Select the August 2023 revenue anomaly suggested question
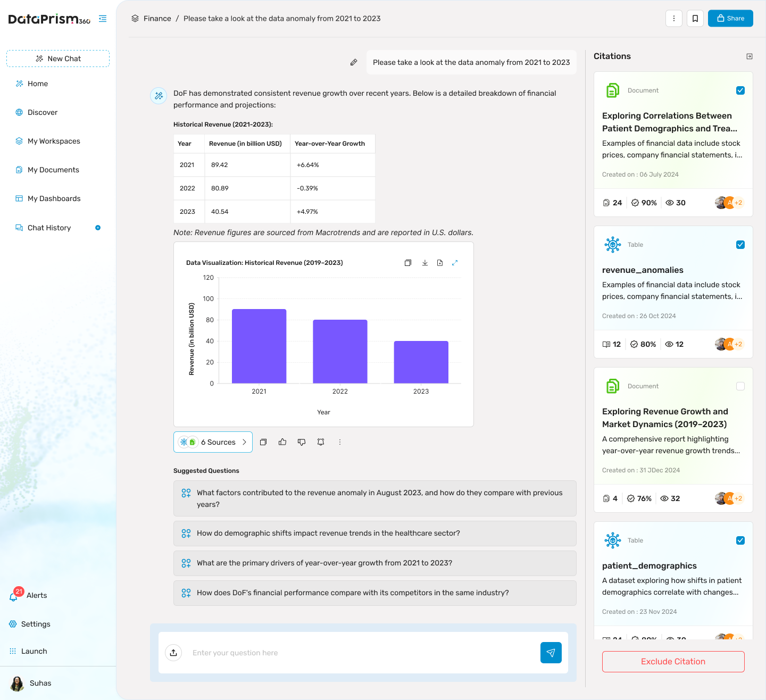This screenshot has width=766, height=700. click(375, 498)
